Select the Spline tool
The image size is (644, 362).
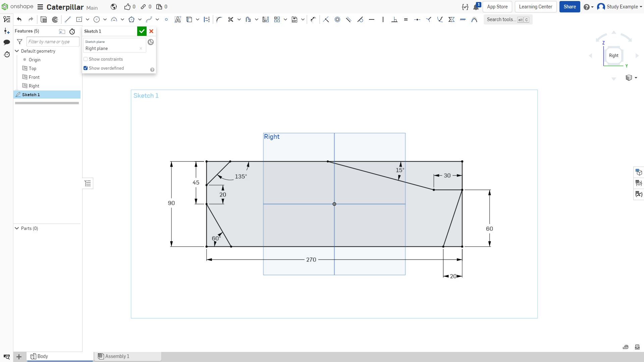pos(149,19)
